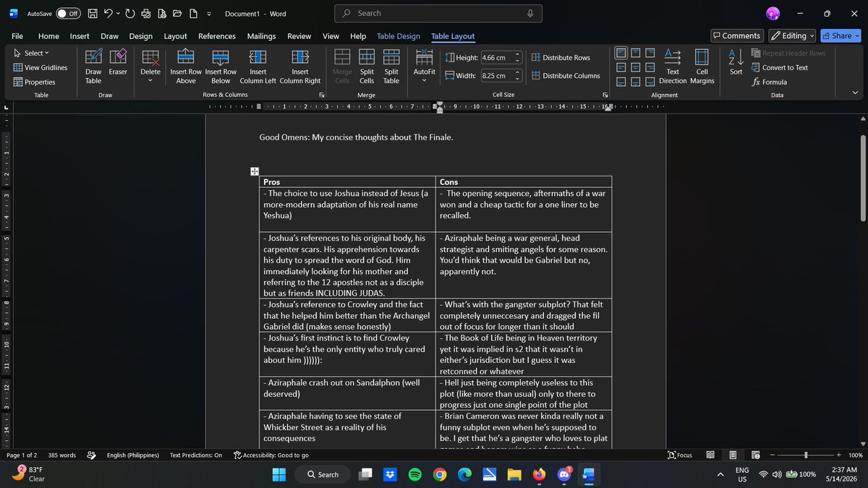Select the Draw Table tool

[93, 67]
